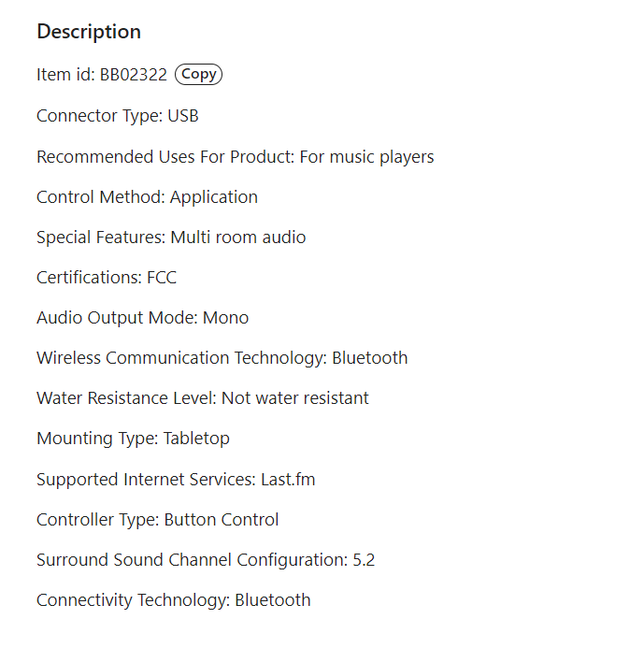Click the 'For music players' value text
644x648 pixels.
click(x=366, y=156)
